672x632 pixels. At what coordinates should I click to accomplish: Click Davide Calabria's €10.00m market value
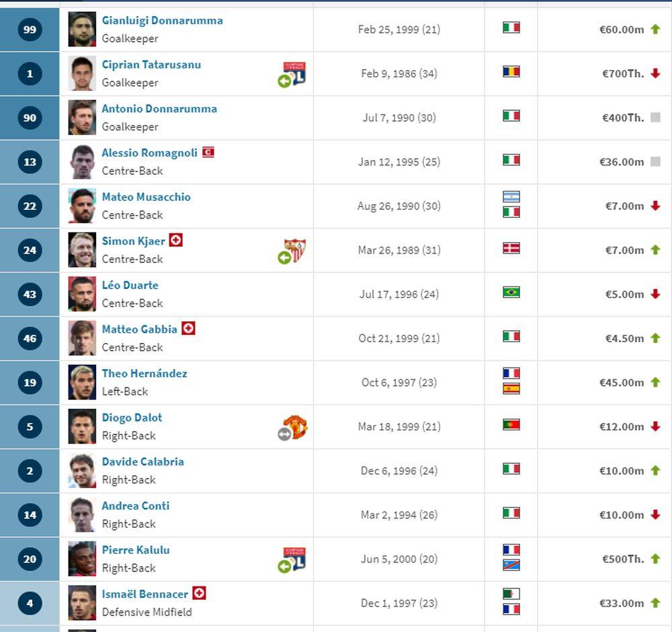click(622, 471)
